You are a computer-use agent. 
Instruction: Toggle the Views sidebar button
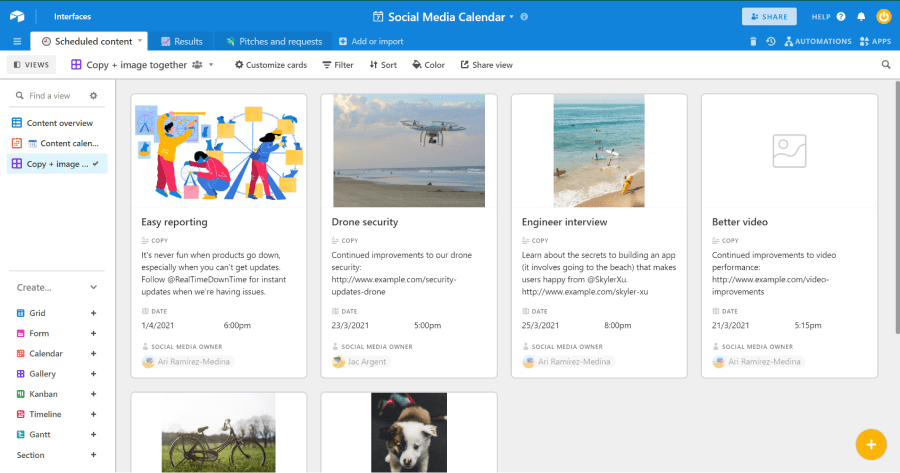32,65
